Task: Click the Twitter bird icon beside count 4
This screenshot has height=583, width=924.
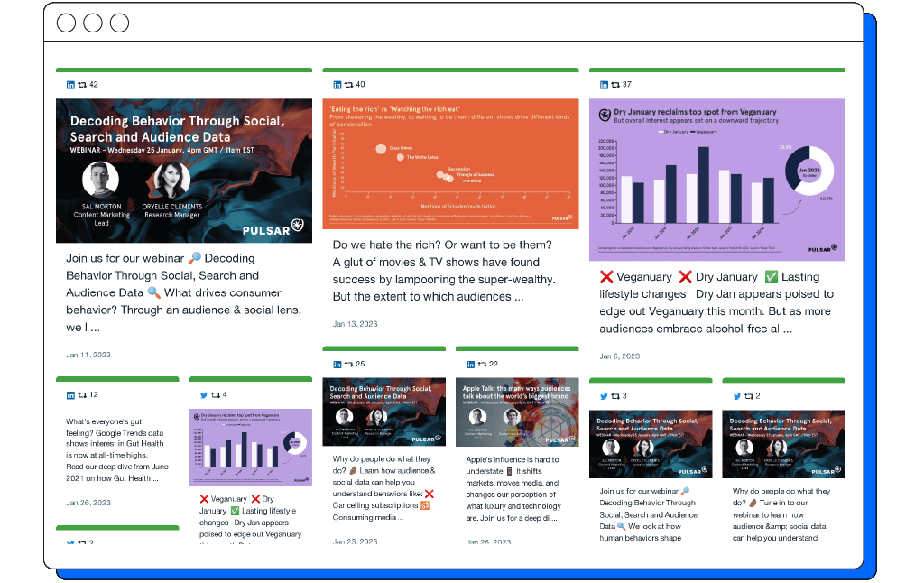Action: pos(203,395)
